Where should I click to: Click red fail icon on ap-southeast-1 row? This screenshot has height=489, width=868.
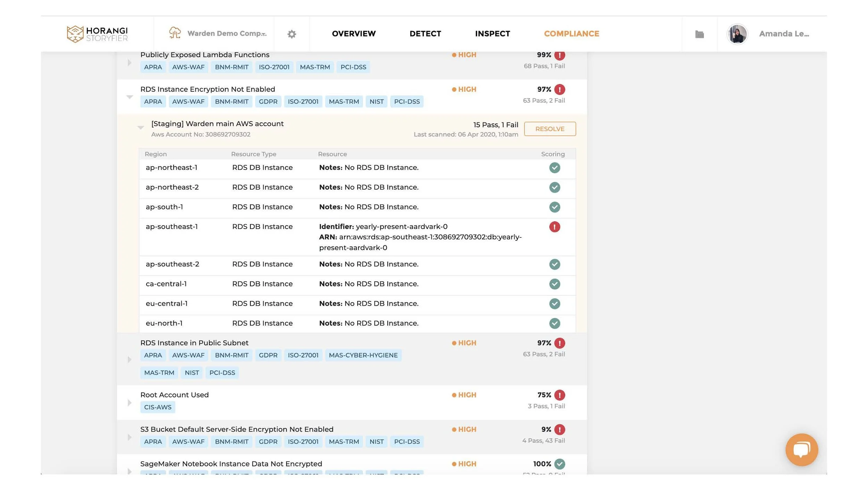point(554,227)
